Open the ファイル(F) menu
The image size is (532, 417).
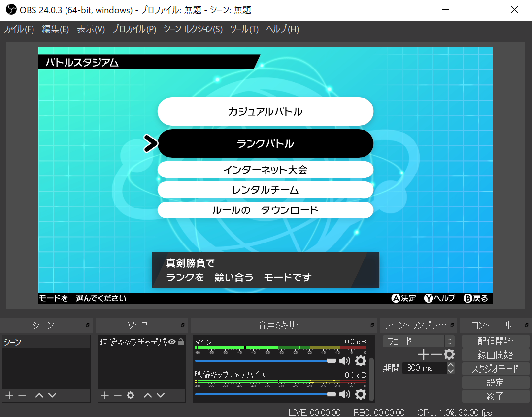pyautogui.click(x=19, y=29)
